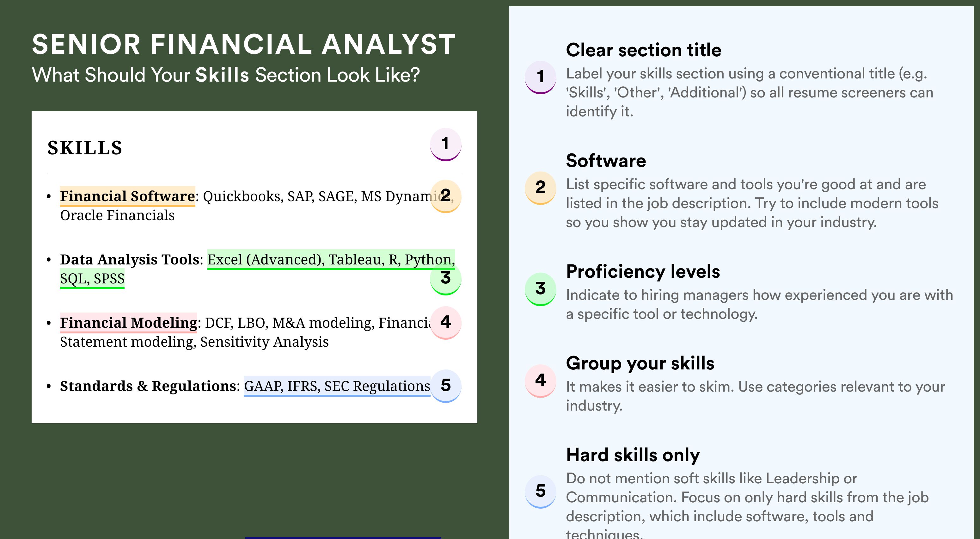The image size is (980, 539).
Task: Select the highlighted Financial Modeling label
Action: [129, 323]
